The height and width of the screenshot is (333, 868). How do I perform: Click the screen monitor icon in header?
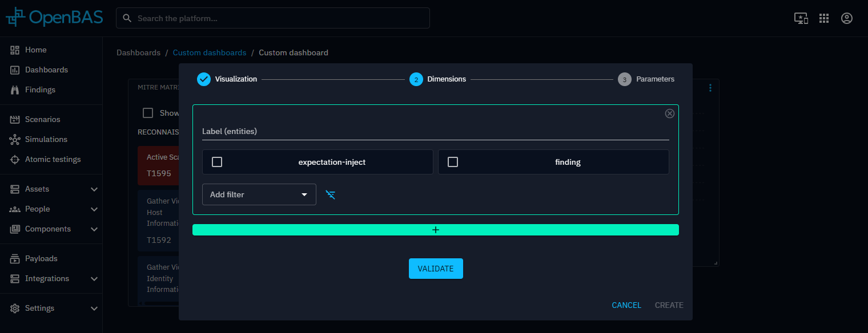tap(801, 18)
